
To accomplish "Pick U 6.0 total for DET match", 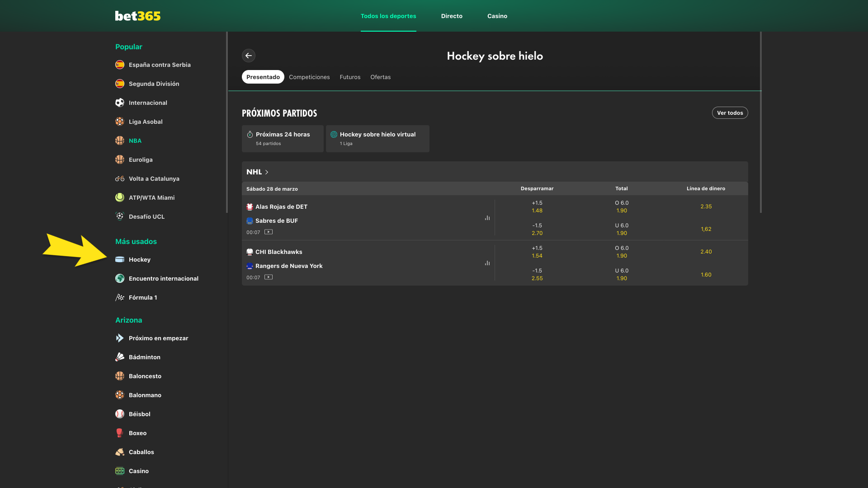I will tap(622, 229).
